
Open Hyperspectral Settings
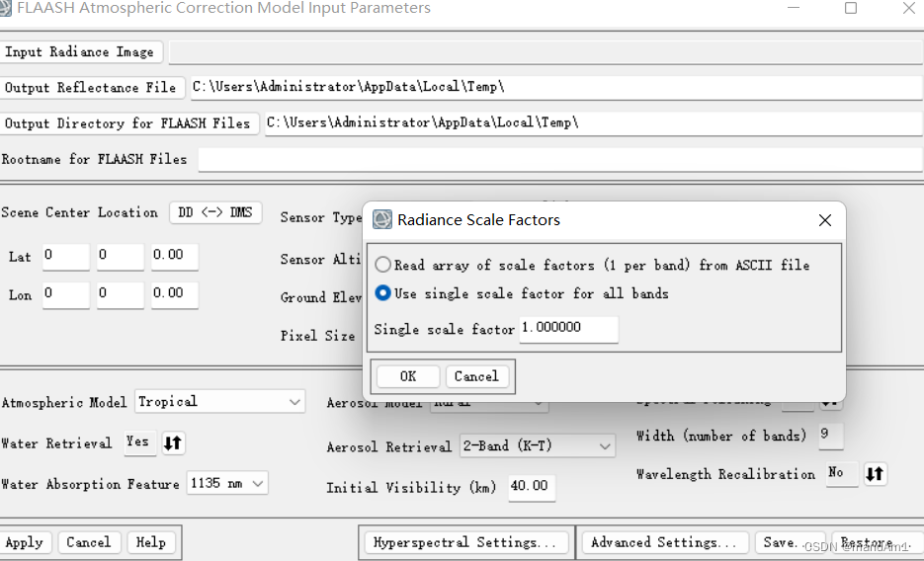[x=465, y=542]
